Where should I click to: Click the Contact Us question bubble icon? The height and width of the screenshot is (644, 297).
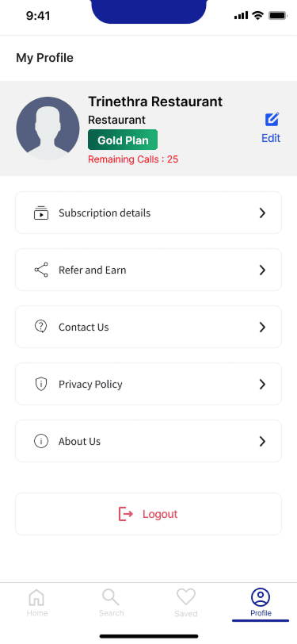[41, 327]
